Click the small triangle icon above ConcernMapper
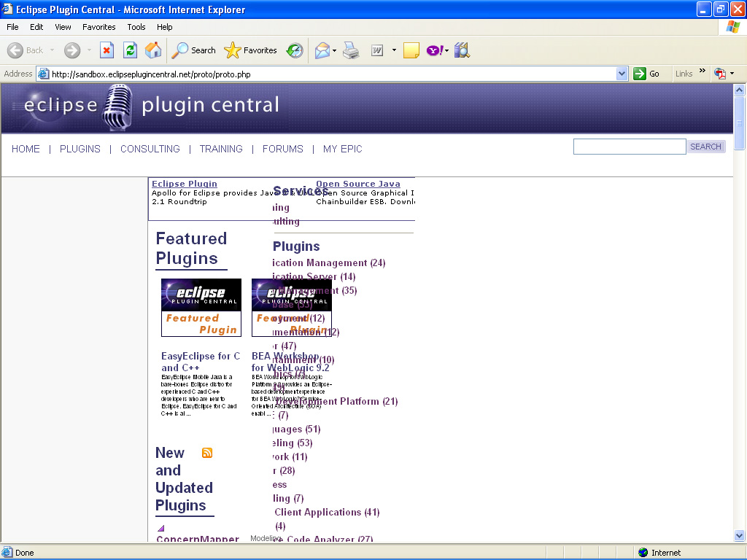 (x=161, y=528)
